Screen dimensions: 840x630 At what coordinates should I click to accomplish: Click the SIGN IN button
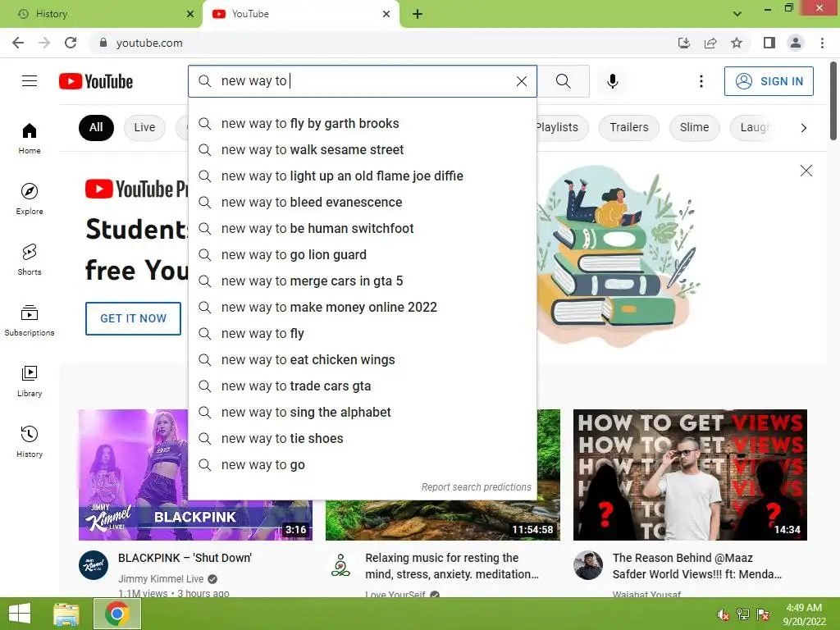click(x=769, y=81)
